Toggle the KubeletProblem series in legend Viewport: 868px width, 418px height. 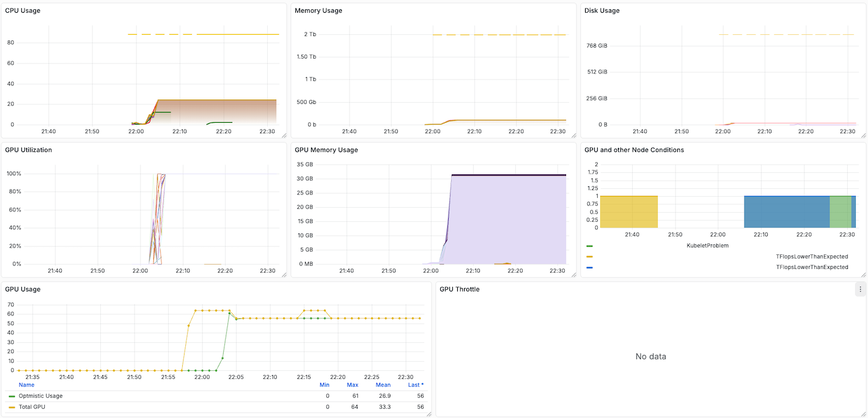coord(707,246)
